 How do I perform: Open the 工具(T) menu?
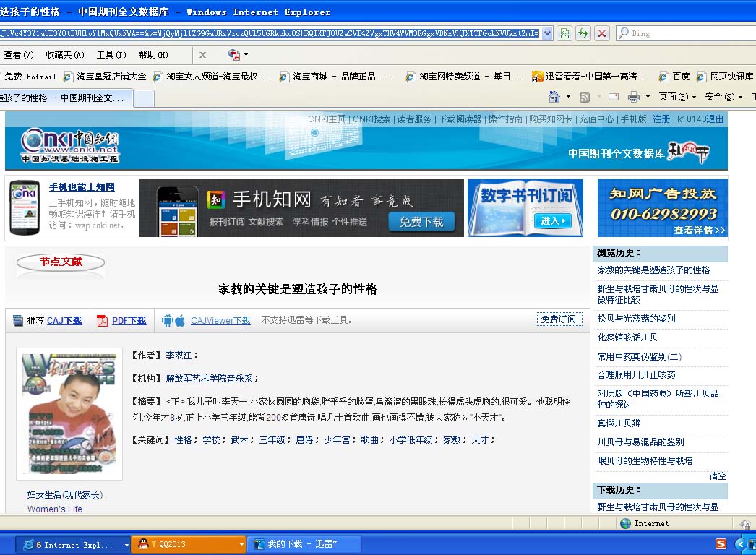[x=111, y=54]
